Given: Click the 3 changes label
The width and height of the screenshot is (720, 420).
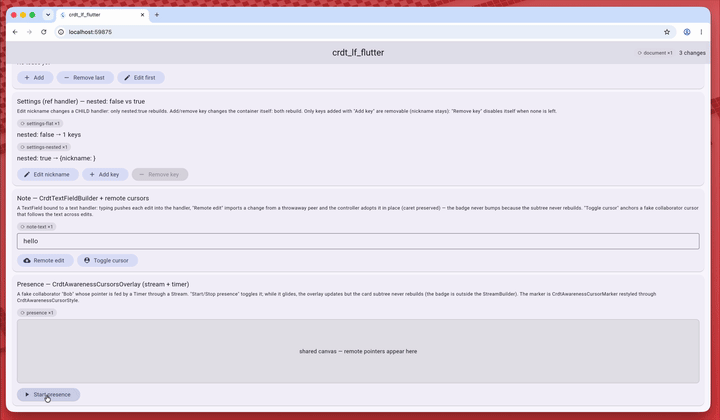Looking at the screenshot, I should pos(692,53).
